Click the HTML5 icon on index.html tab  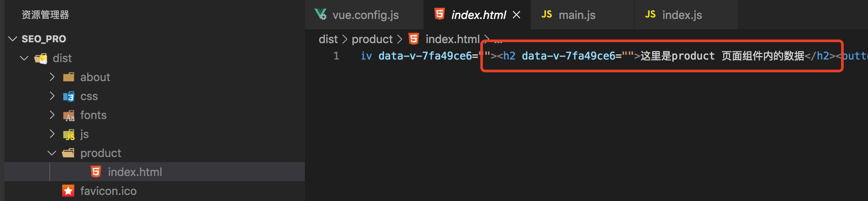coord(440,14)
